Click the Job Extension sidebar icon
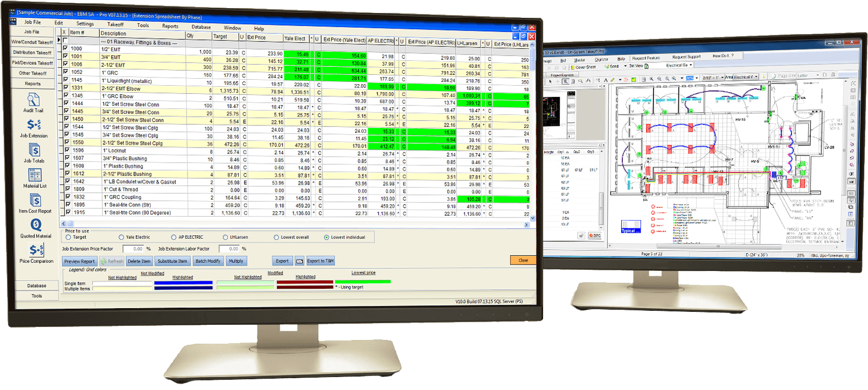This screenshot has height=390, width=868. tap(34, 126)
